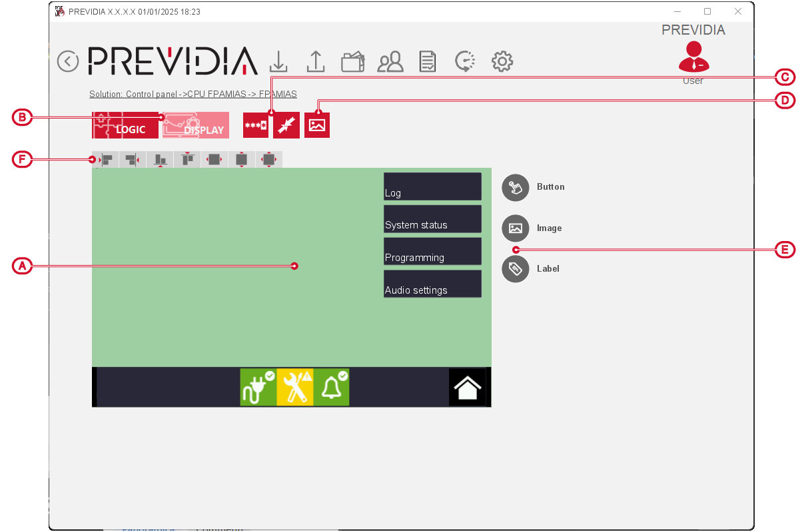Click the red password asterisks icon

255,125
